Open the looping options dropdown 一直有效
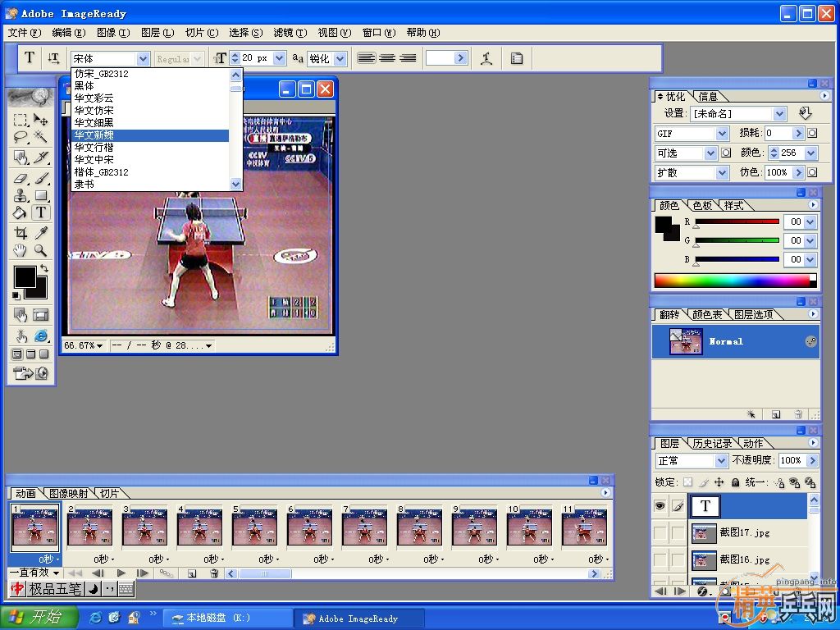840x630 pixels. tap(34, 573)
